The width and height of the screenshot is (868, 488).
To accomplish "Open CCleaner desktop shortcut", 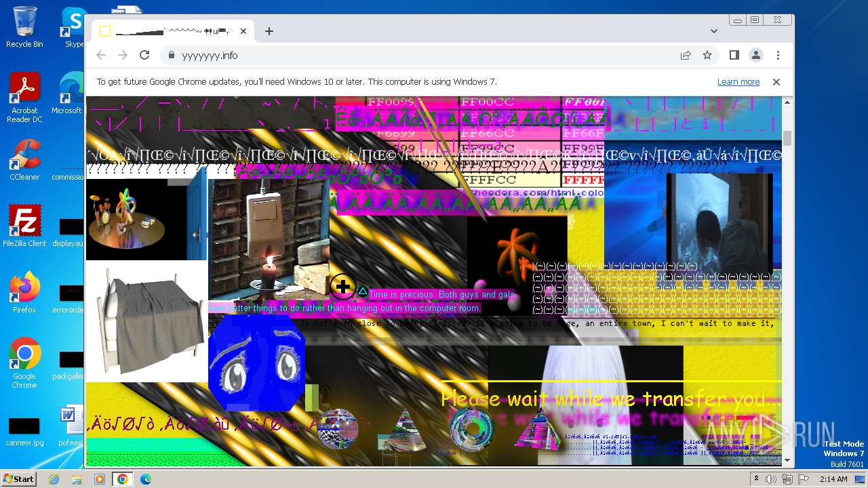I will (24, 160).
